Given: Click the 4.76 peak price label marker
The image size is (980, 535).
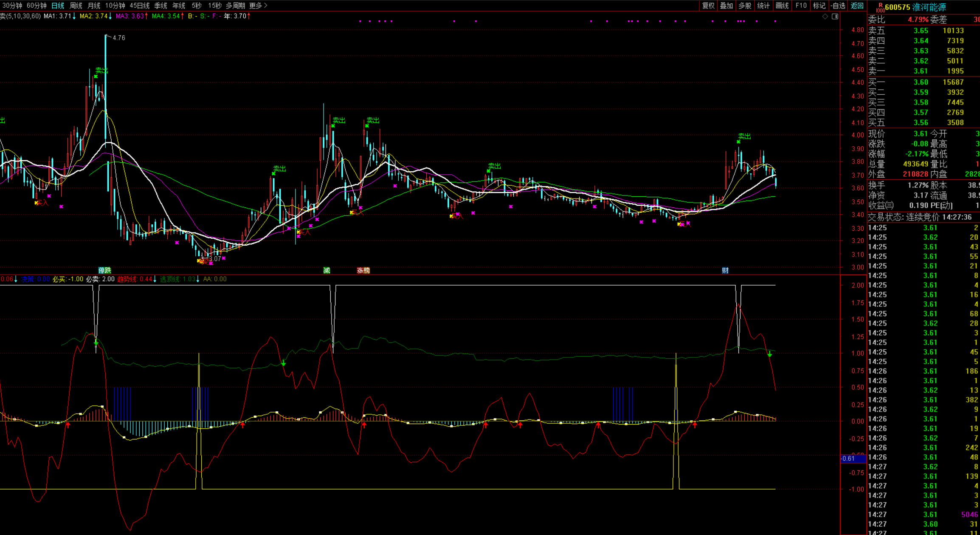Looking at the screenshot, I should click(x=118, y=38).
